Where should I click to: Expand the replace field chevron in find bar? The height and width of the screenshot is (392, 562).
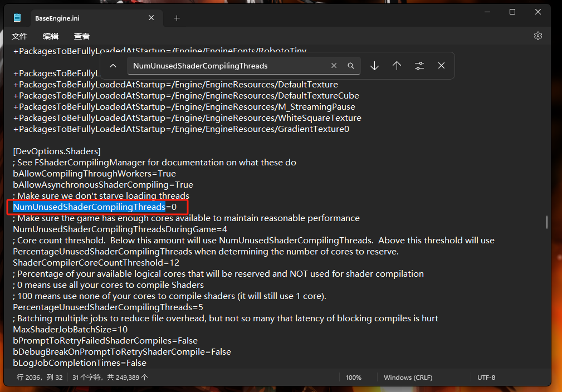pos(113,66)
